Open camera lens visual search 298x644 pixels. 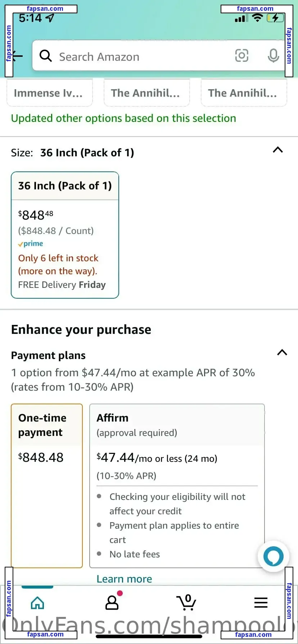(241, 56)
